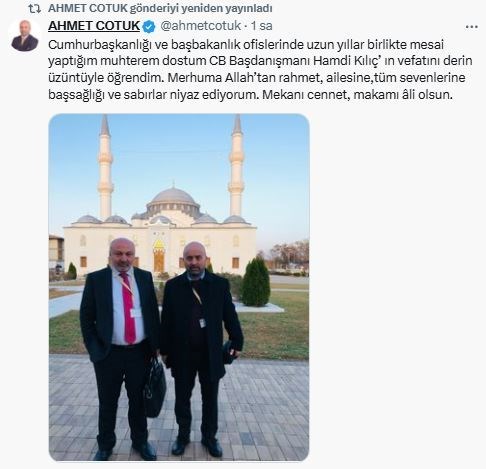
Task: Click the black briefcase in the photo
Action: point(154,388)
